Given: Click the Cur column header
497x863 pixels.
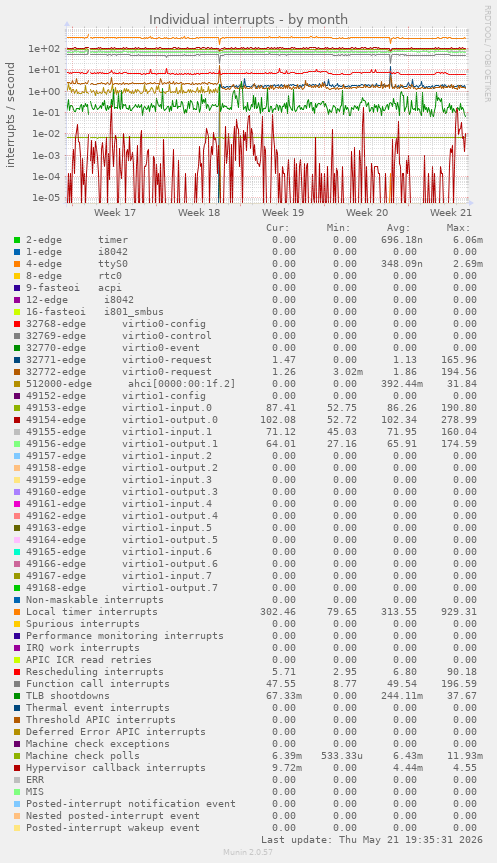Looking at the screenshot, I should coord(278,228).
